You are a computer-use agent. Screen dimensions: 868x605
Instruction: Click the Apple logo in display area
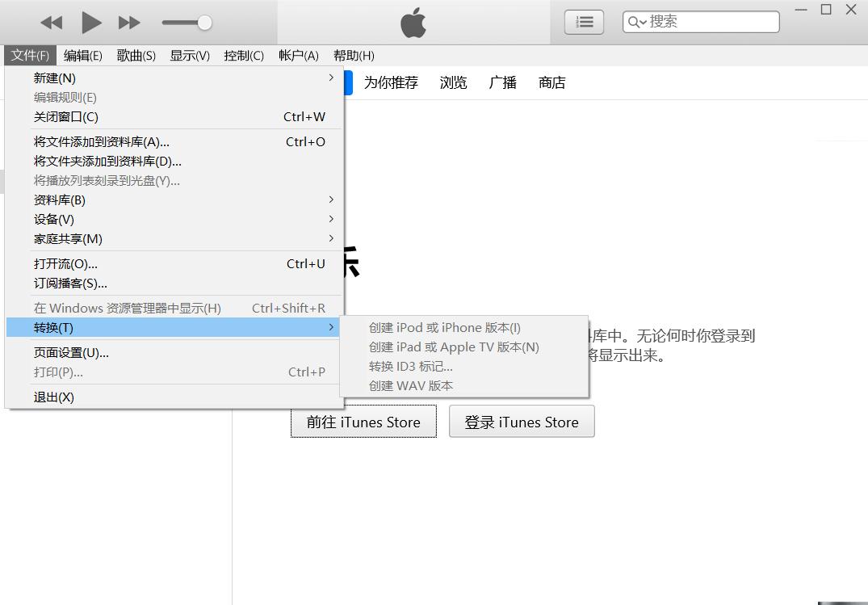click(413, 23)
